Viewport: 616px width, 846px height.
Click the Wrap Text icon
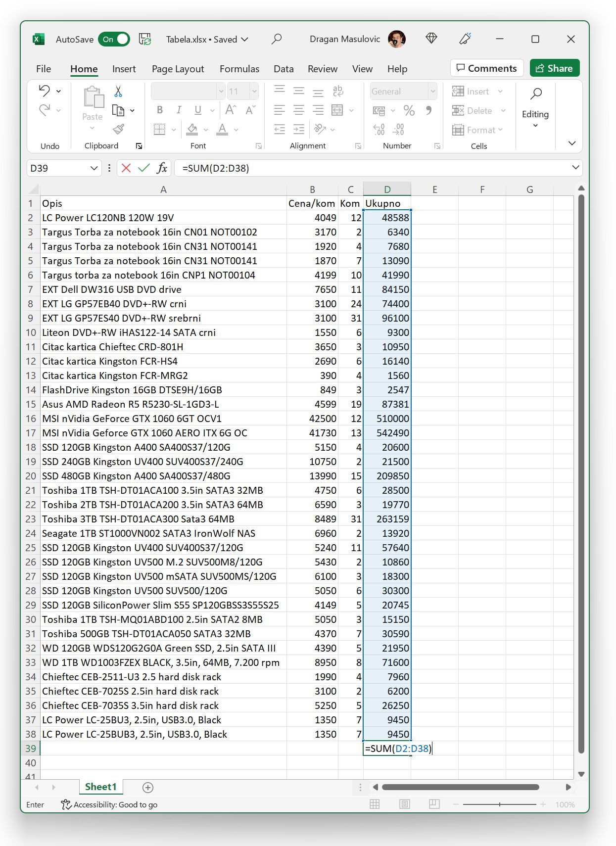click(338, 91)
